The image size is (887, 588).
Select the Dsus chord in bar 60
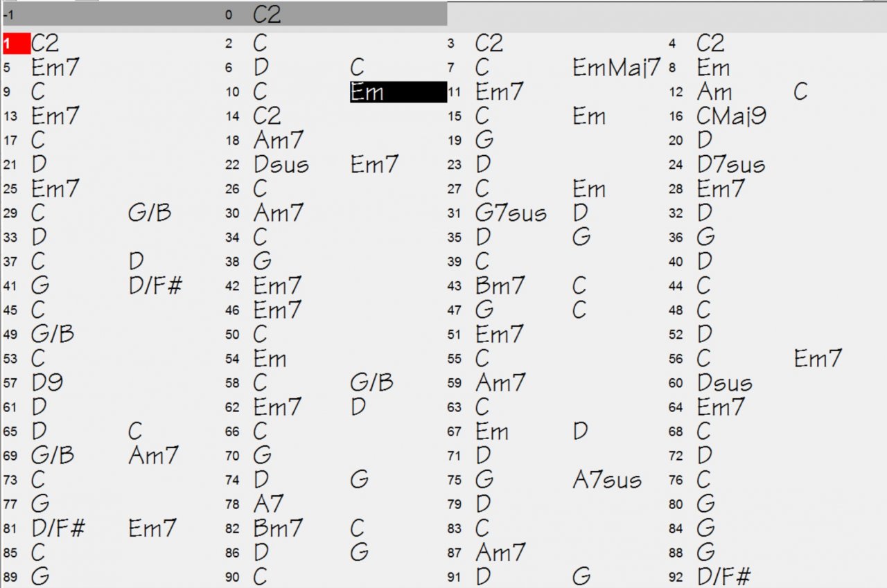[725, 383]
